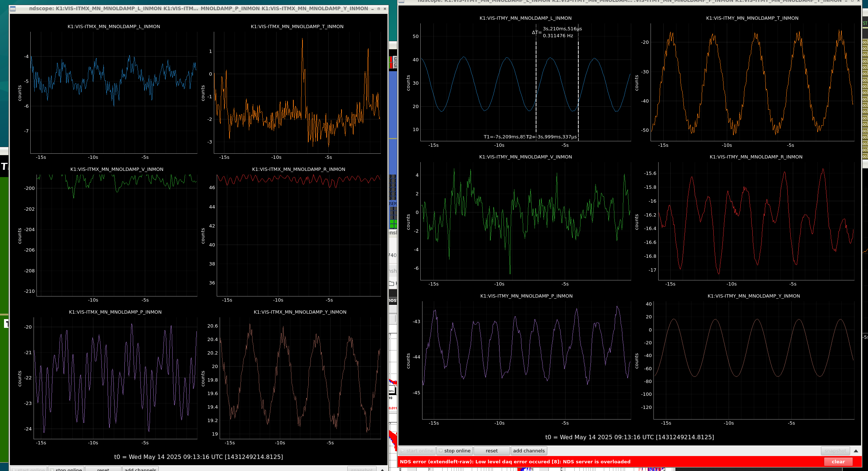This screenshot has height=471, width=868.
Task: Click the ITMY Y_INMON sine-wave plot area
Action: (754, 360)
